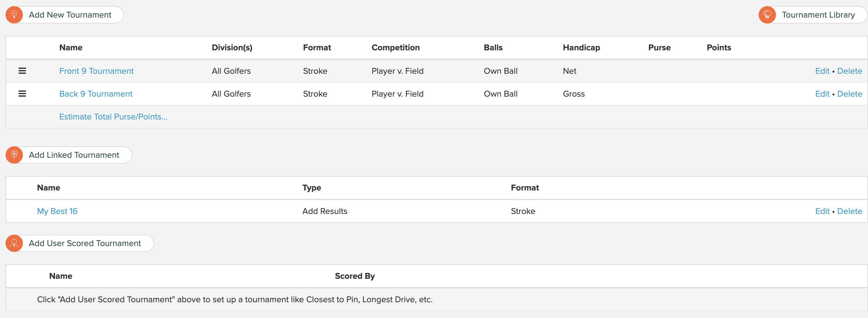
Task: Click the orange Add New Tournament icon
Action: (14, 15)
